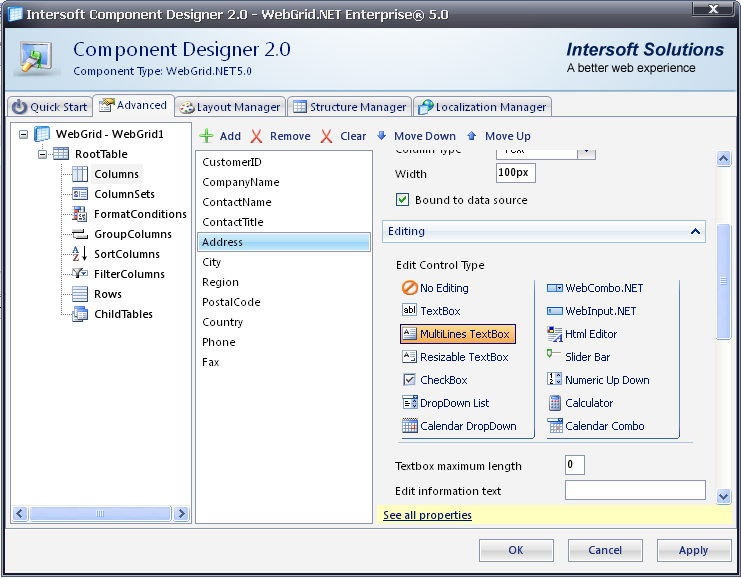
Task: Click the properties panel scroll down arrow
Action: click(723, 496)
